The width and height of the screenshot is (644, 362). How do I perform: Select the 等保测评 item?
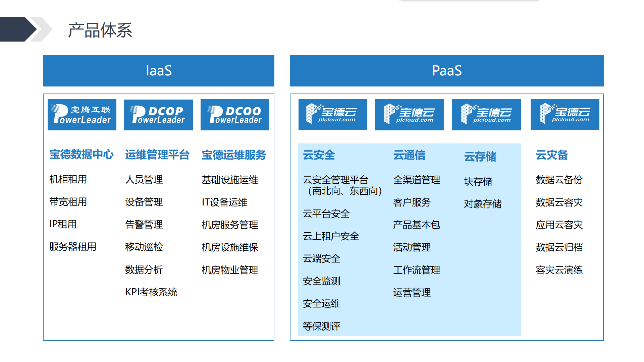click(x=322, y=326)
